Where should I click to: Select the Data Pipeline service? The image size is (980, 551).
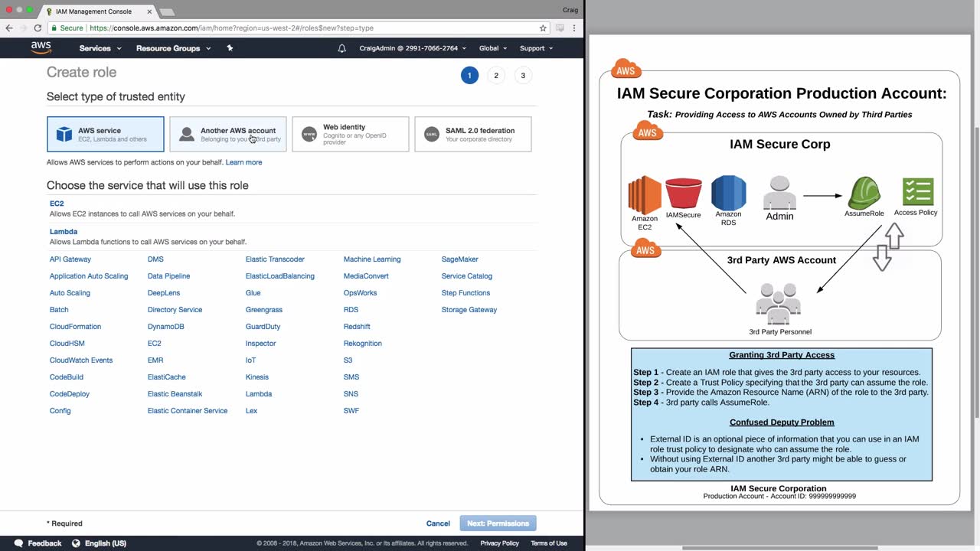click(x=168, y=276)
